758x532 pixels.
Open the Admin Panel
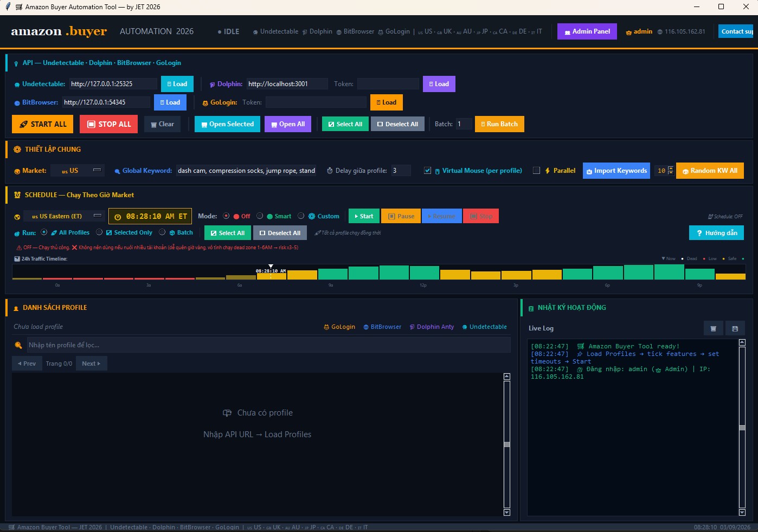pos(587,31)
